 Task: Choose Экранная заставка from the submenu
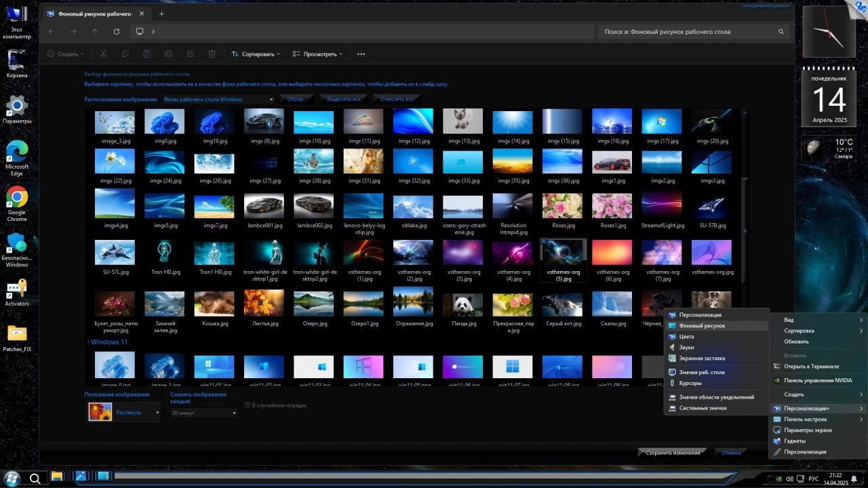pyautogui.click(x=715, y=359)
